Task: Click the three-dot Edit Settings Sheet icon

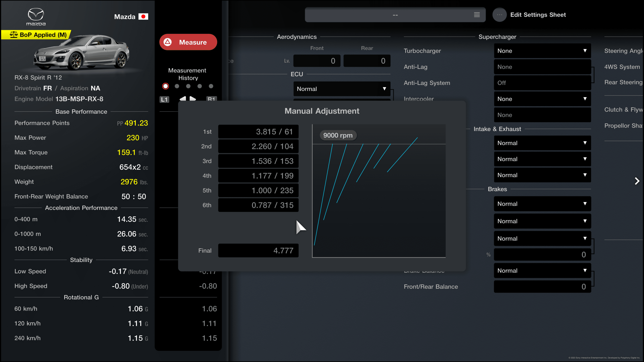Action: (499, 15)
